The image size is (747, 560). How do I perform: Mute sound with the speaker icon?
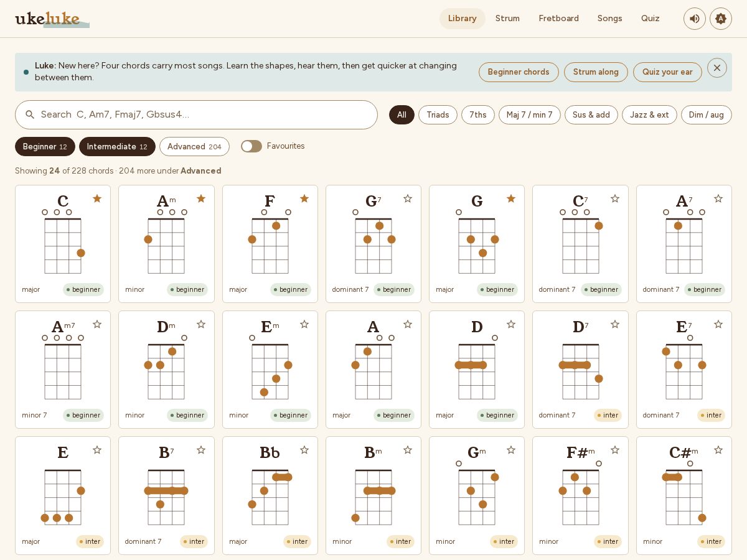695,19
